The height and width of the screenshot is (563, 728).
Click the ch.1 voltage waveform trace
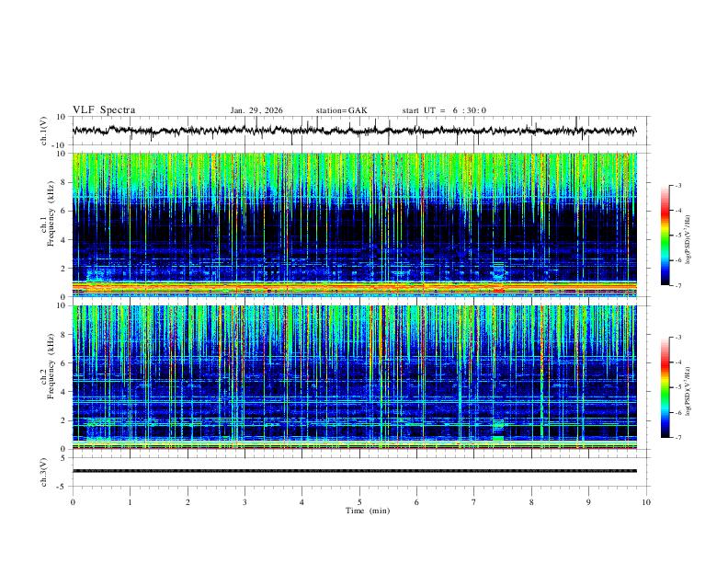[x=354, y=131]
